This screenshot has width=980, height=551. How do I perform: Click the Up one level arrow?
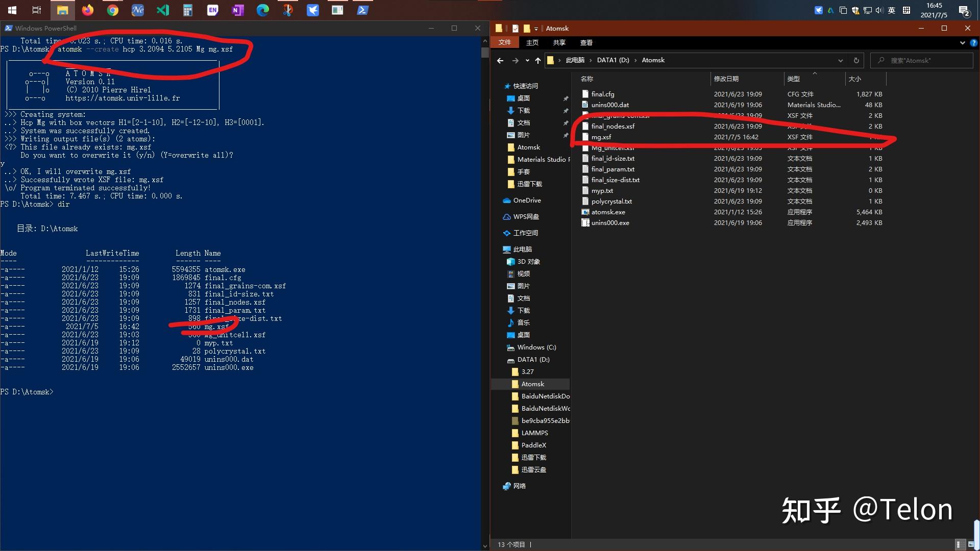(x=537, y=61)
